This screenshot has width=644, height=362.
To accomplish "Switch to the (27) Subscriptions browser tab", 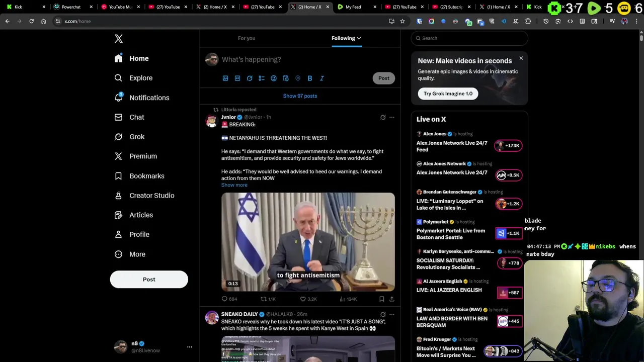I will pos(451,7).
